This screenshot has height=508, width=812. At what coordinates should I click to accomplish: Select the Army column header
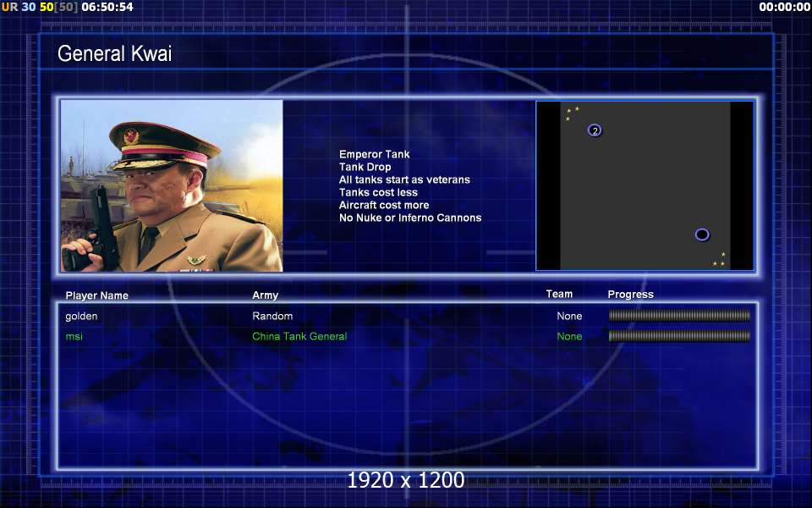pyautogui.click(x=265, y=295)
